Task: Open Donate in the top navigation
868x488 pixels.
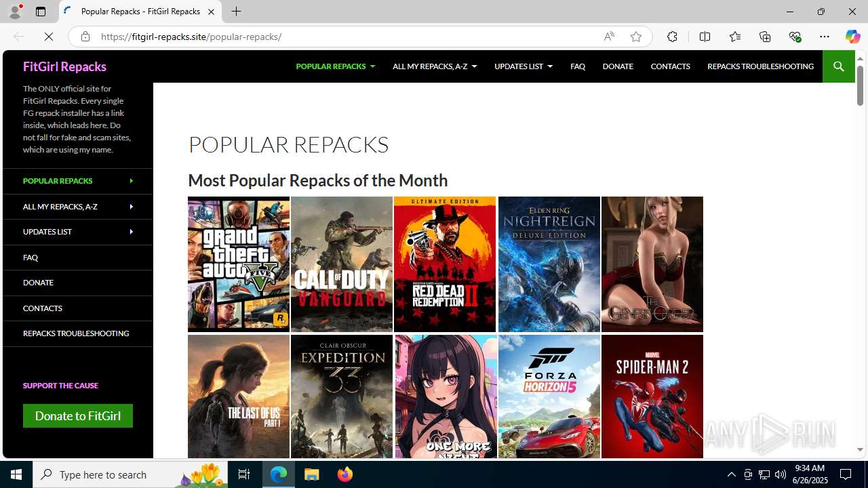Action: coord(618,66)
